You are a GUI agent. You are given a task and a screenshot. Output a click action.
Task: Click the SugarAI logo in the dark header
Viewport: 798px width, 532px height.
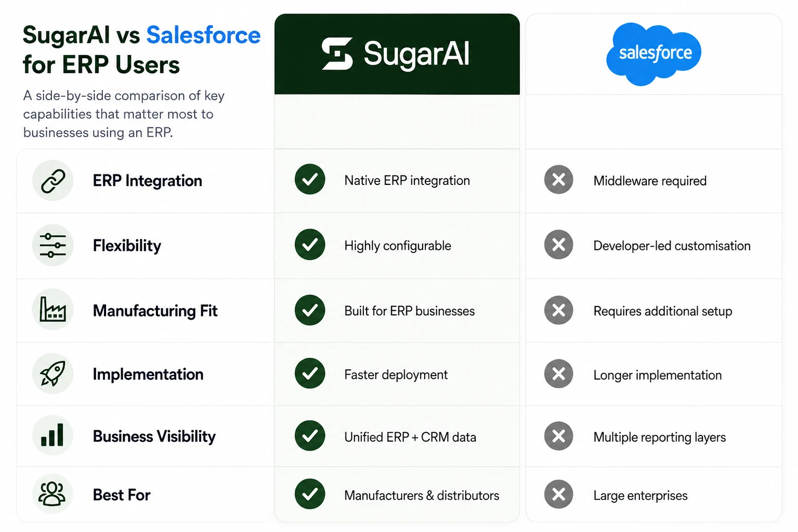coord(396,54)
